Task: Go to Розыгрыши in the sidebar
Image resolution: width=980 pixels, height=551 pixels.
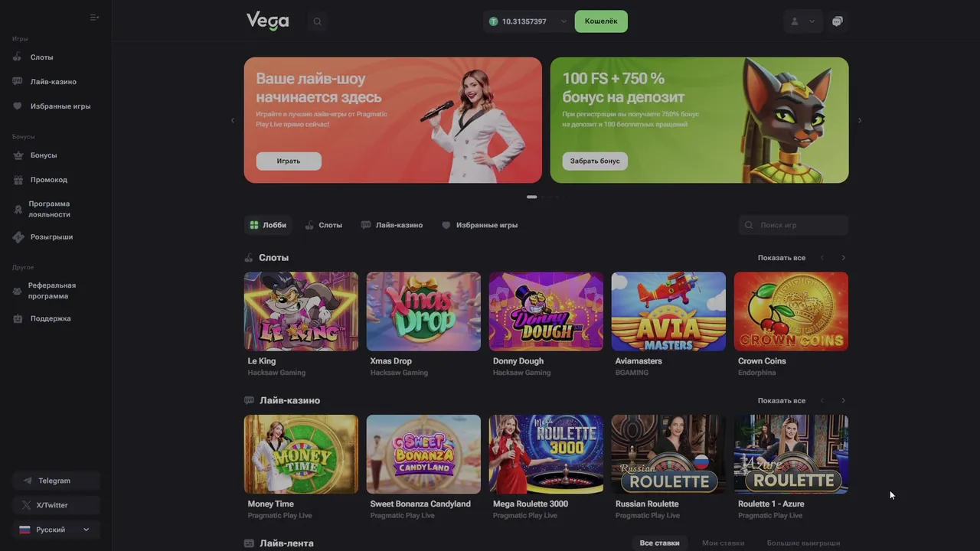Action: coord(50,237)
